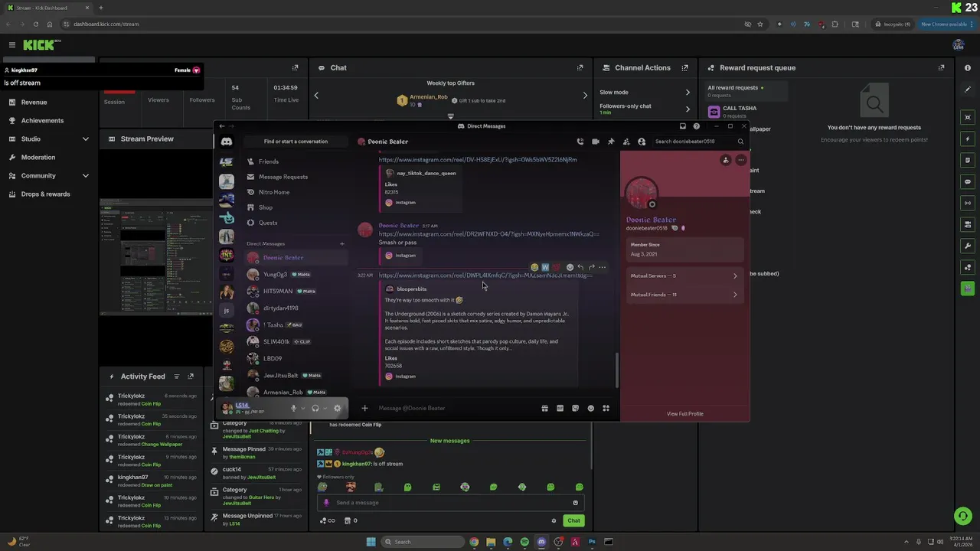Viewport: 980px width, 551px height.
Task: Open Quests in Discord sidebar
Action: pos(296,223)
